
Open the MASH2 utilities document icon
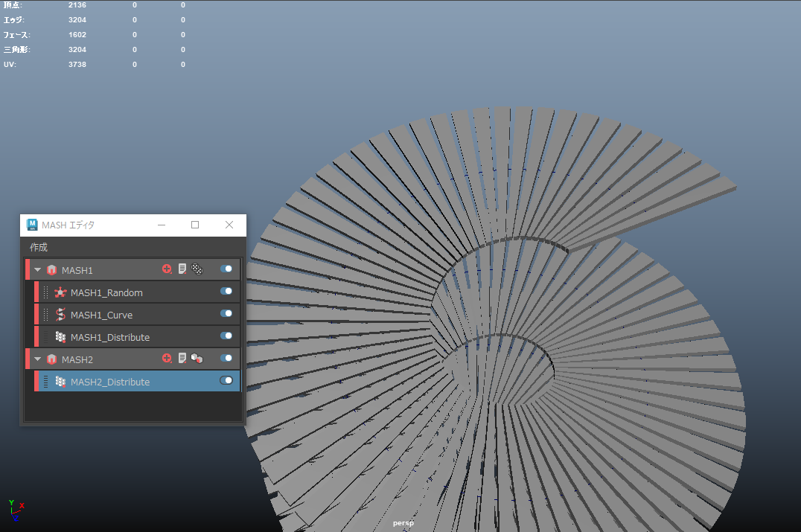point(182,359)
